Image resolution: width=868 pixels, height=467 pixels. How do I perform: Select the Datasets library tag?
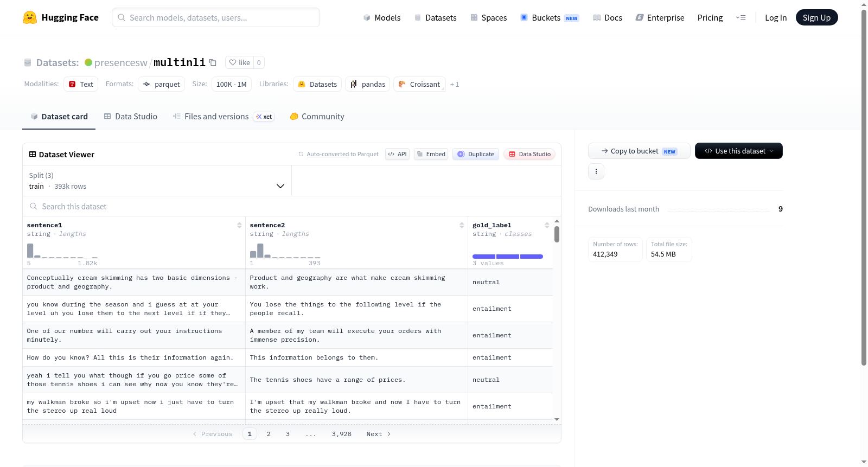317,84
